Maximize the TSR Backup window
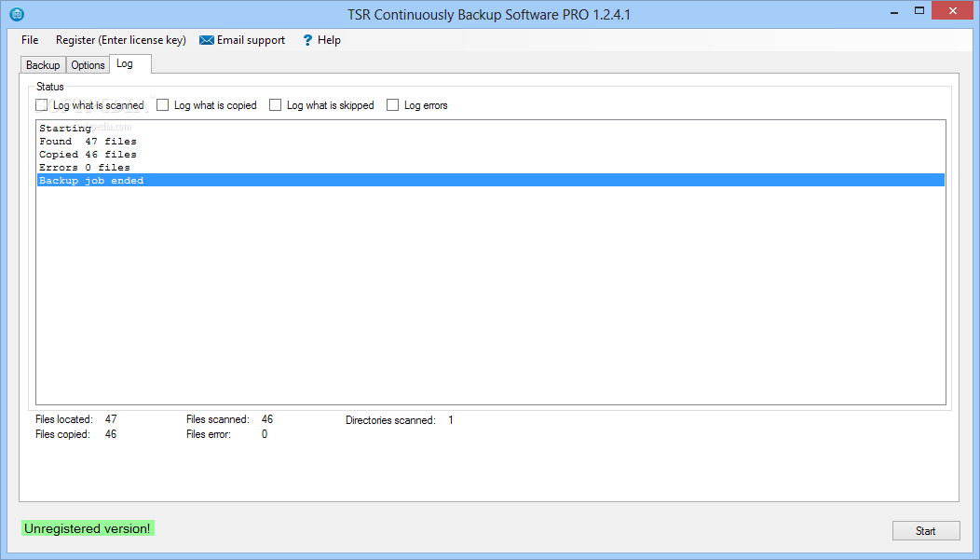This screenshot has height=560, width=980. pyautogui.click(x=919, y=11)
